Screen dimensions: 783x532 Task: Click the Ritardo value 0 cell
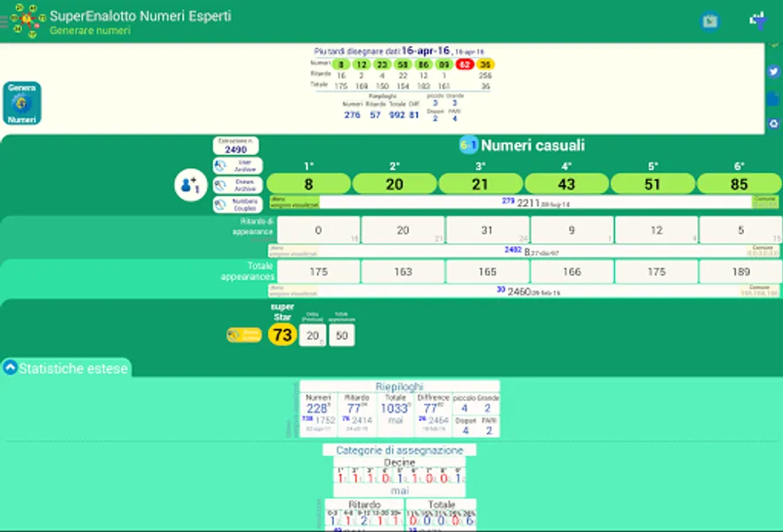coord(318,230)
